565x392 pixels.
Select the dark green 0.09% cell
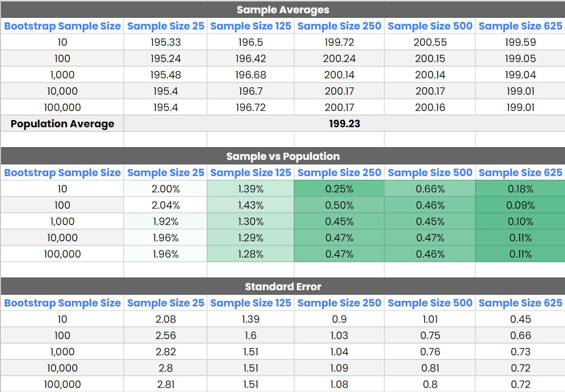click(x=520, y=205)
